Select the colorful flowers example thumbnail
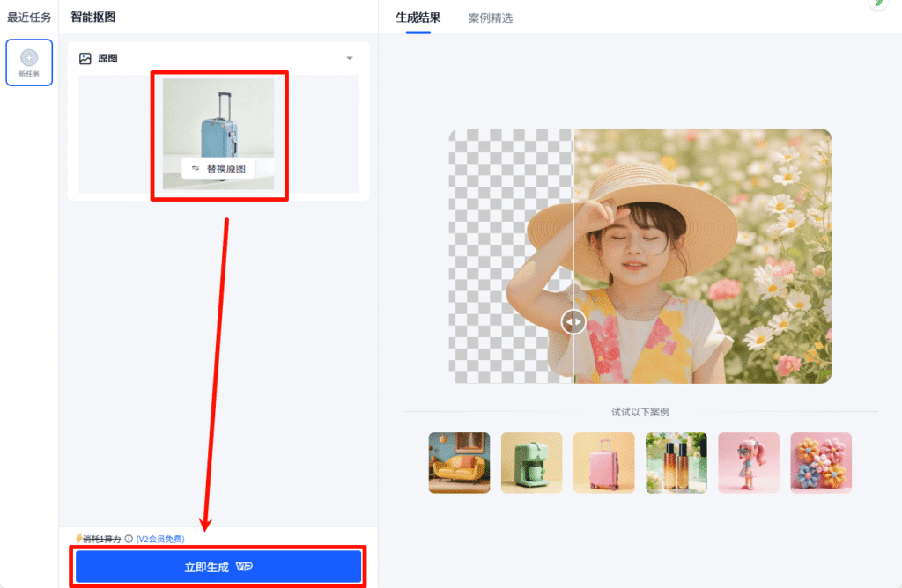Viewport: 902px width, 588px height. point(820,462)
